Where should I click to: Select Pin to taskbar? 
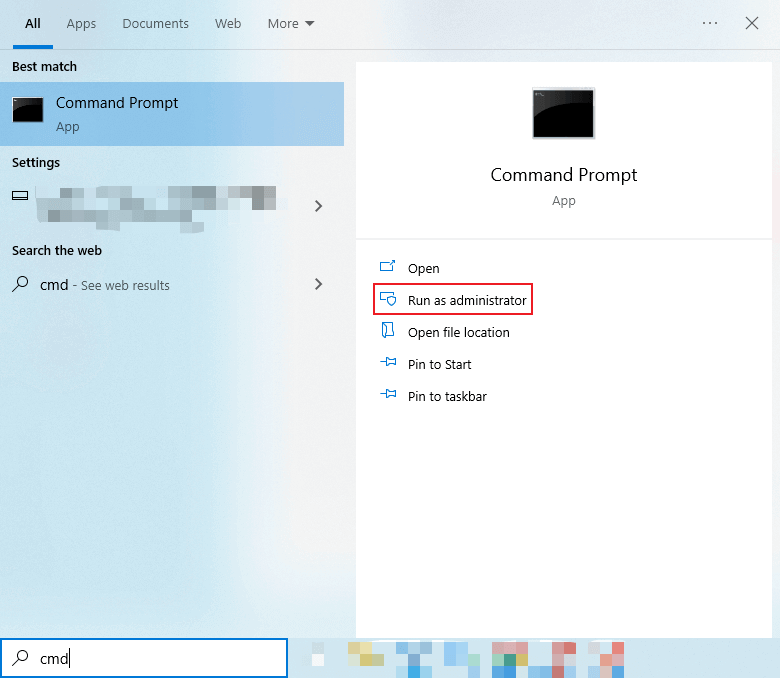(x=447, y=396)
